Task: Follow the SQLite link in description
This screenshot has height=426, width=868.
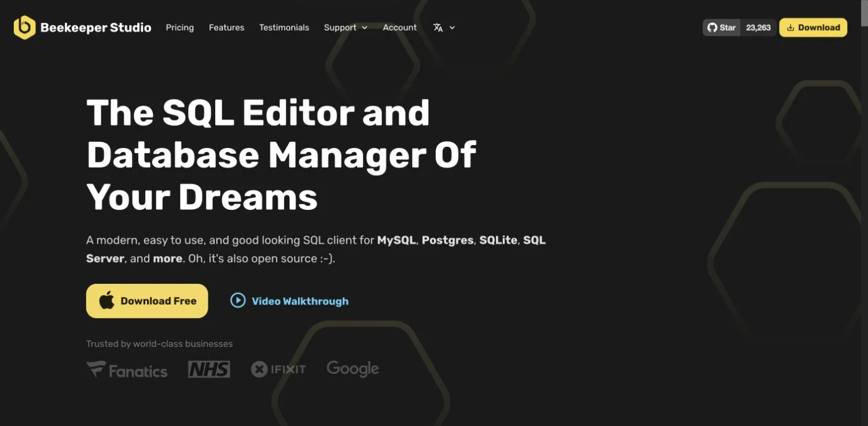Action: click(x=498, y=240)
